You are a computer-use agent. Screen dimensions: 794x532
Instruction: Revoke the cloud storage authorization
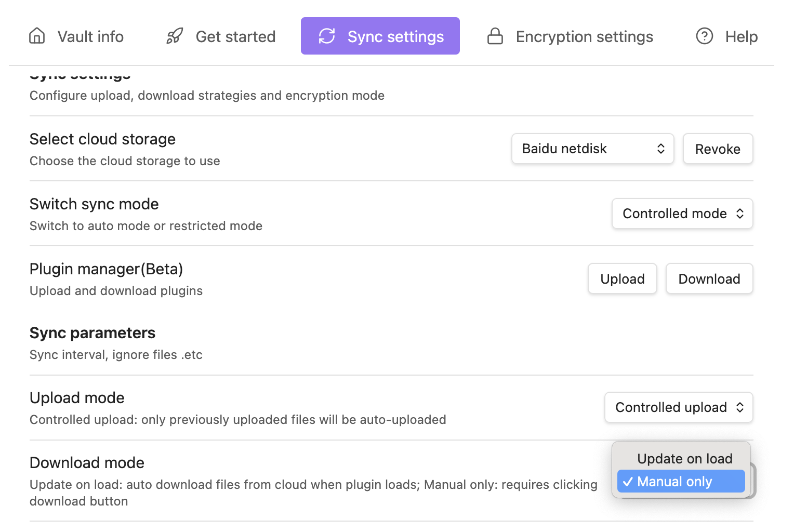click(718, 149)
